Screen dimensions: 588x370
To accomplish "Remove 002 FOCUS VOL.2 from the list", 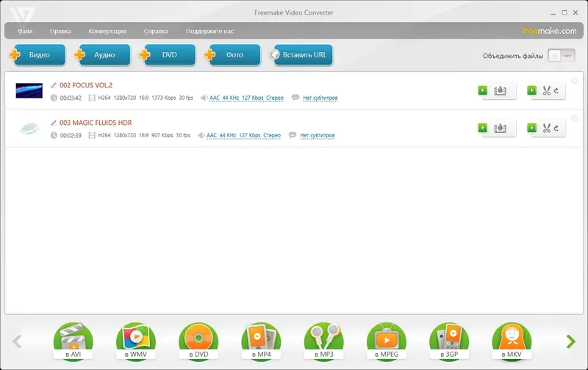I will tap(574, 81).
